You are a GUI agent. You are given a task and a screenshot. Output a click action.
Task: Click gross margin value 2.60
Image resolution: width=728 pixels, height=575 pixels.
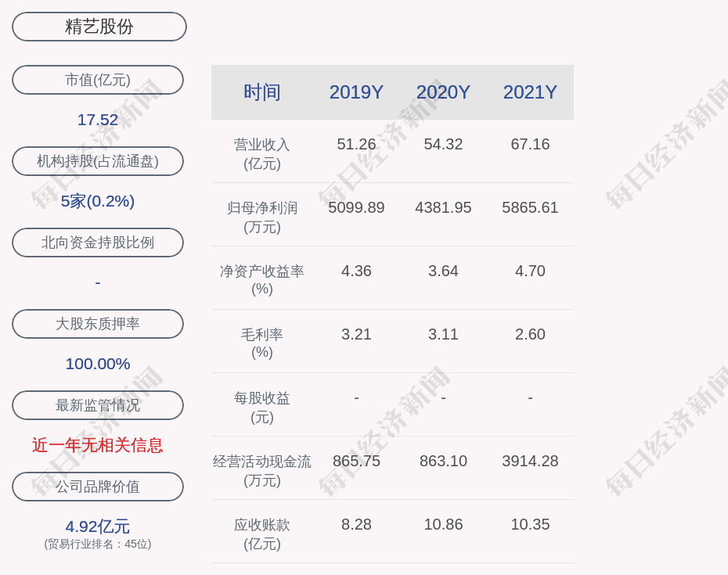530,335
